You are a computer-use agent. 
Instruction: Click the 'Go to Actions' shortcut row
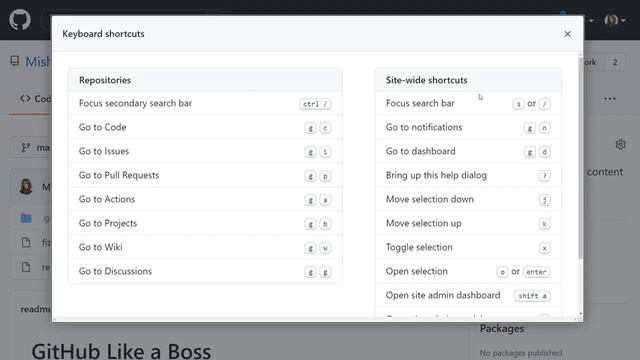[205, 199]
